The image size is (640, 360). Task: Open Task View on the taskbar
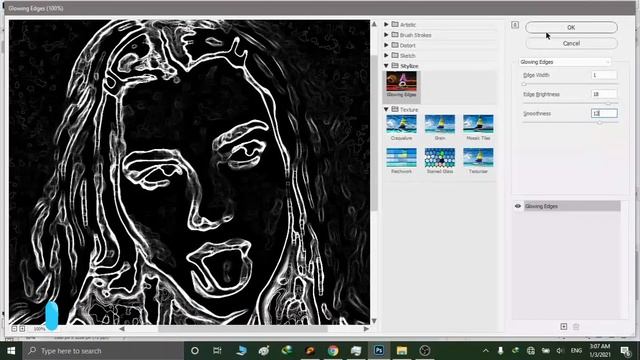[x=217, y=351]
